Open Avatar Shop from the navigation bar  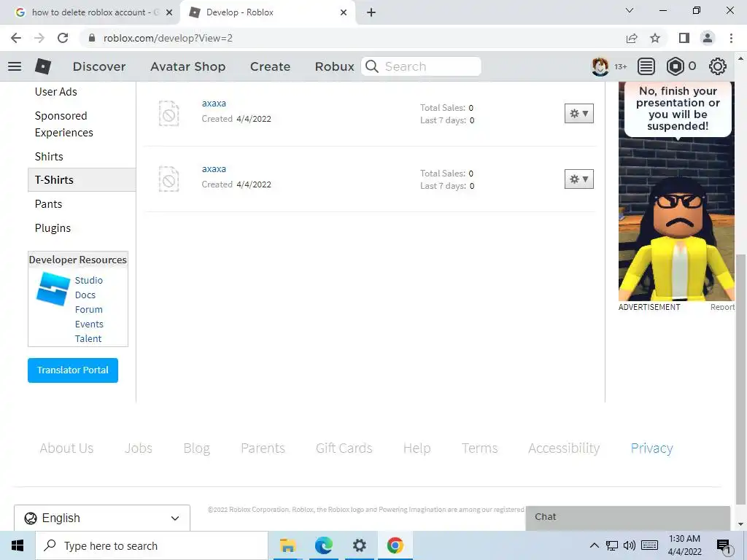[187, 66]
